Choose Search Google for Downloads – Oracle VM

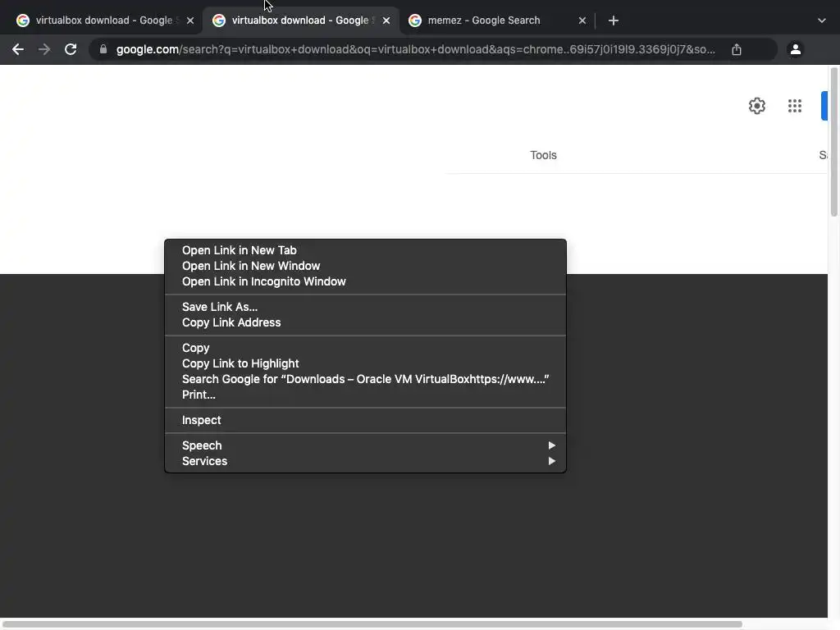coord(365,379)
